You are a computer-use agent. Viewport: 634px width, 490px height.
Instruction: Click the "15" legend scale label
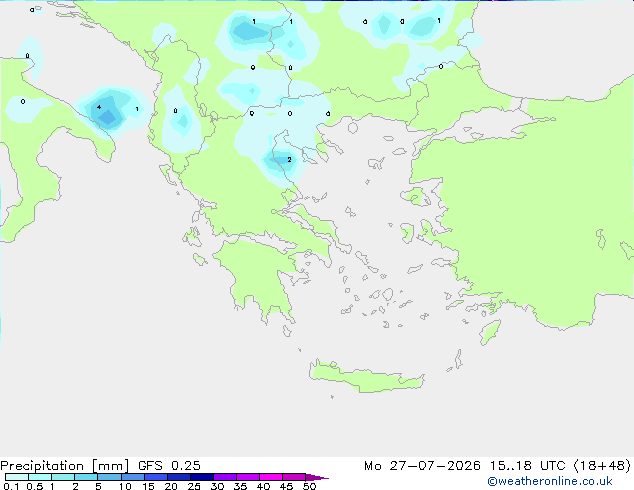[x=148, y=486]
